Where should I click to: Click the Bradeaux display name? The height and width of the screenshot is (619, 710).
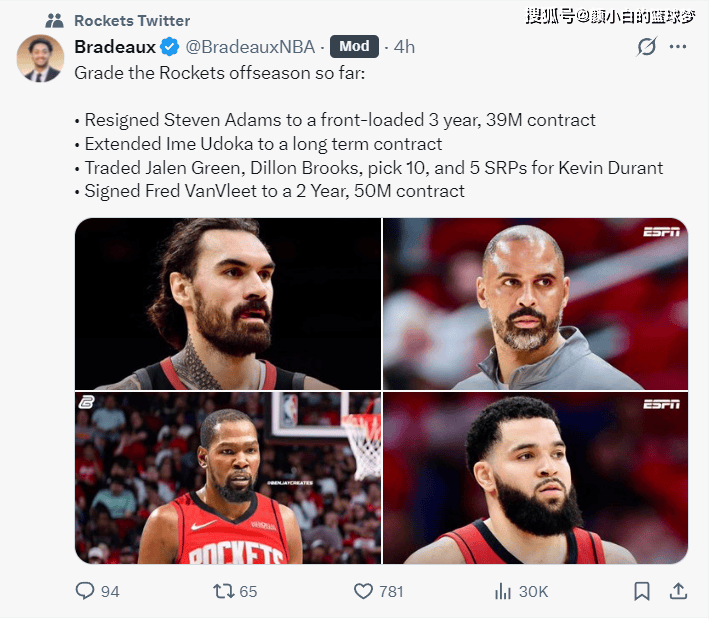(115, 47)
